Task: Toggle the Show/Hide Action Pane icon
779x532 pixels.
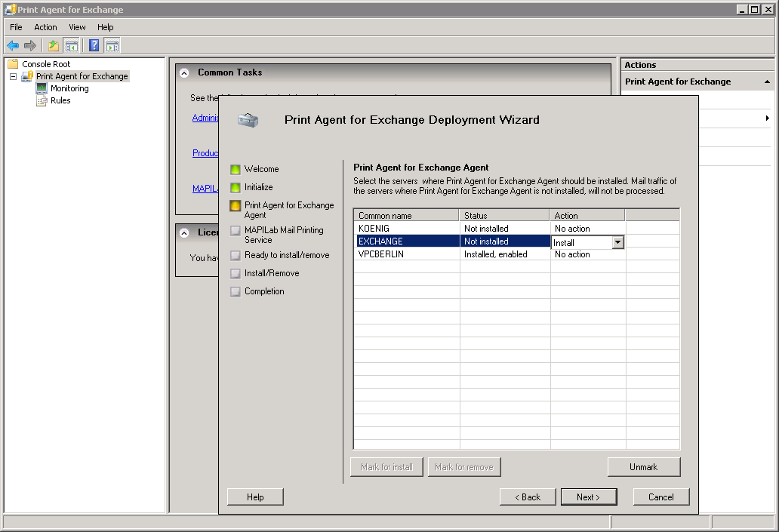Action: 112,46
